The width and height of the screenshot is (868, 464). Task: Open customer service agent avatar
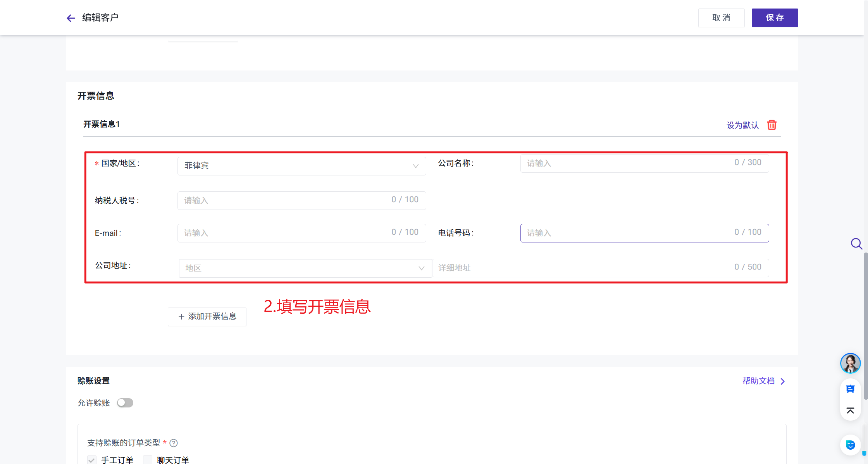850,363
